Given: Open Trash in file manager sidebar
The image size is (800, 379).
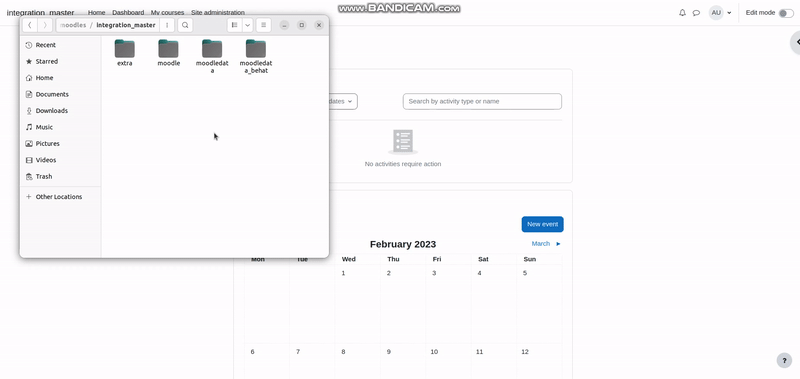Looking at the screenshot, I should click(60, 176).
